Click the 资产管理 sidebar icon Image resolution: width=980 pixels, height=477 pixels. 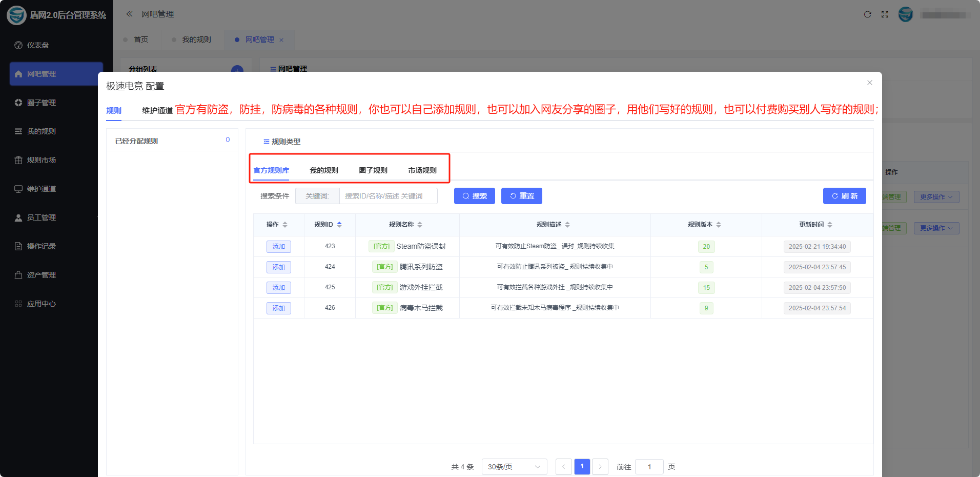18,275
